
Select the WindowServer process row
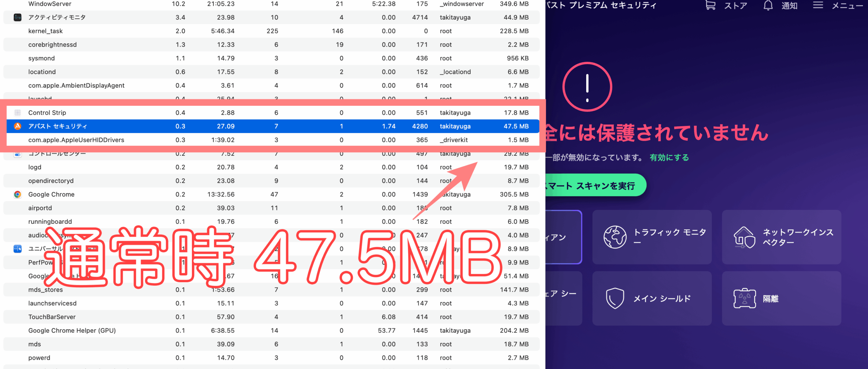click(x=271, y=4)
